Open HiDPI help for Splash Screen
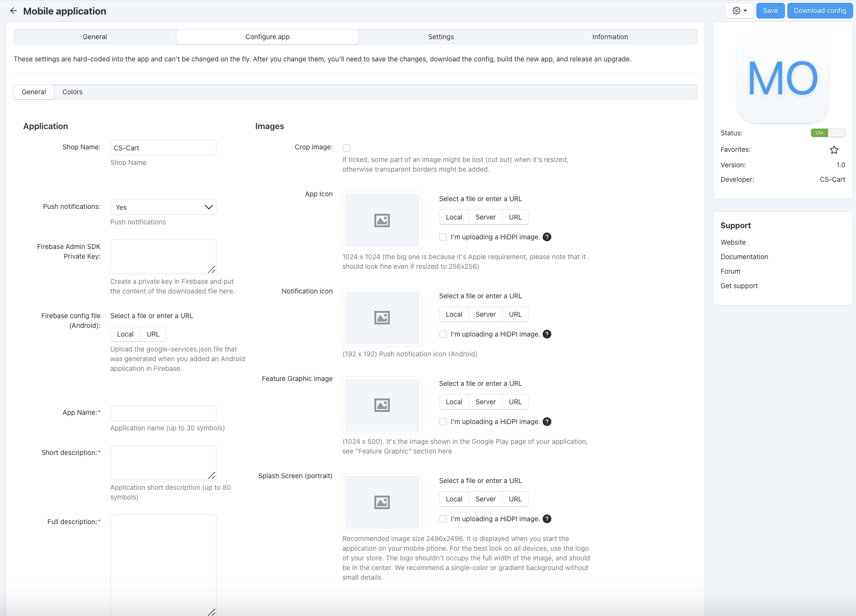This screenshot has height=616, width=856. 547,519
